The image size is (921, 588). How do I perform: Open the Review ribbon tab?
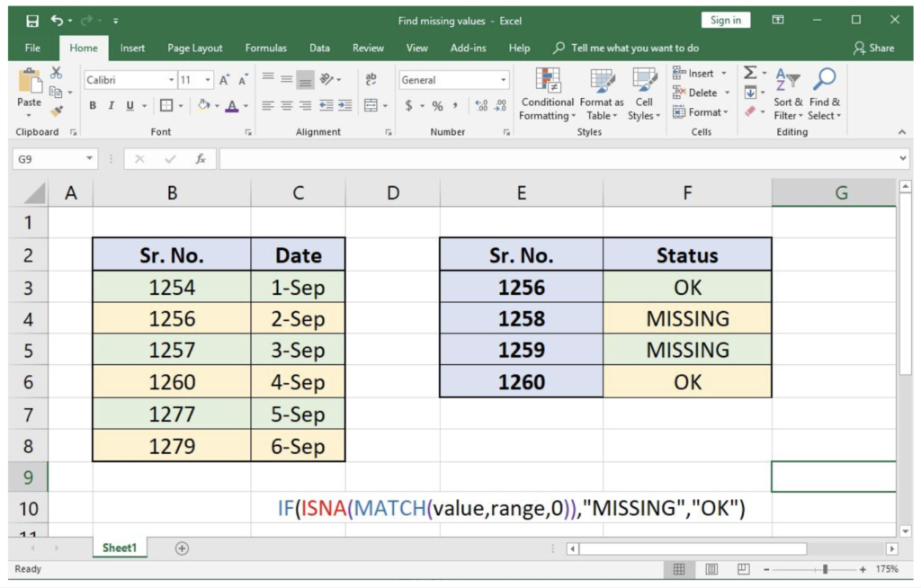(369, 48)
